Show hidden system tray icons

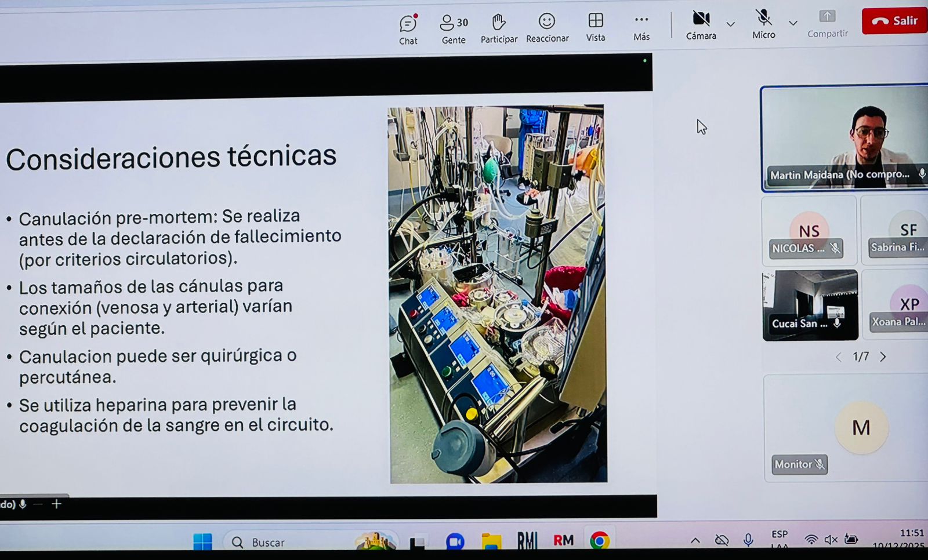pyautogui.click(x=695, y=541)
